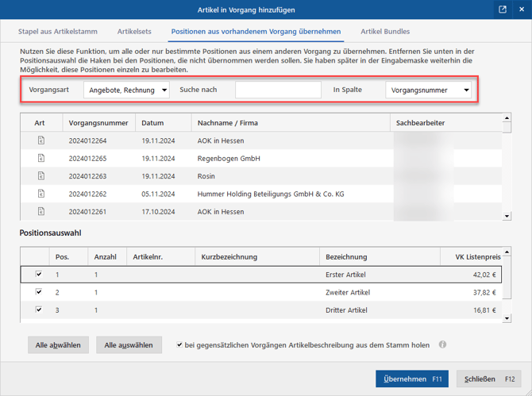Select Vorgangsnummer 2024012264
The height and width of the screenshot is (396, 532).
(87, 140)
